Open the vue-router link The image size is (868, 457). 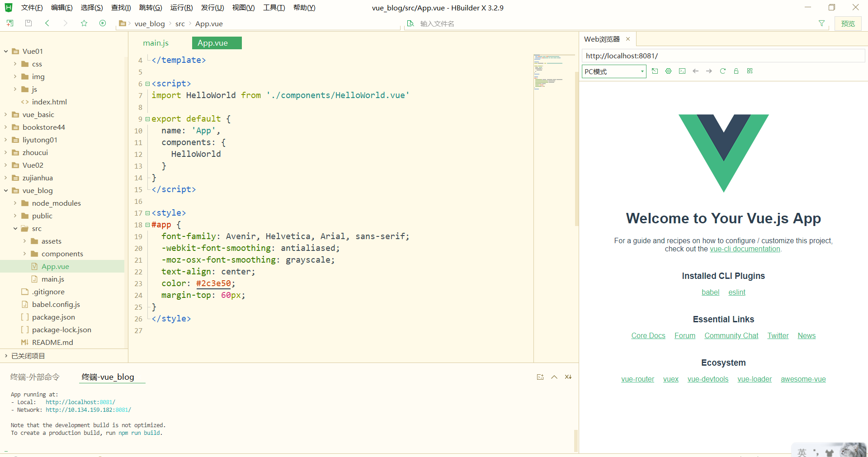pyautogui.click(x=637, y=379)
